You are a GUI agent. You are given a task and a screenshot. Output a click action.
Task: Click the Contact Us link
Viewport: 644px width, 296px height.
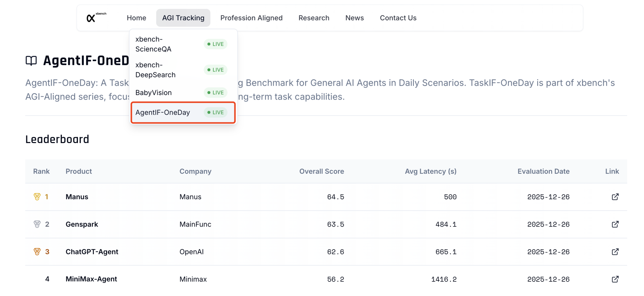tap(398, 18)
